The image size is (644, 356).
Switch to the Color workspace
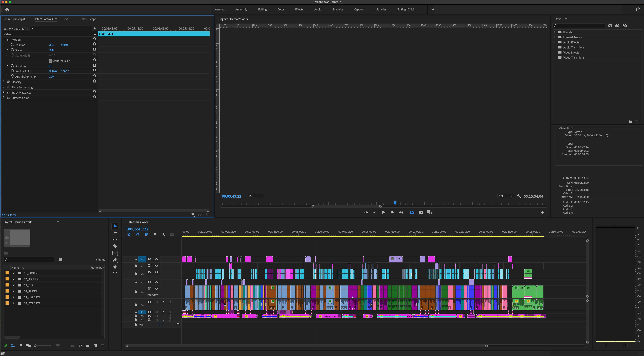281,9
